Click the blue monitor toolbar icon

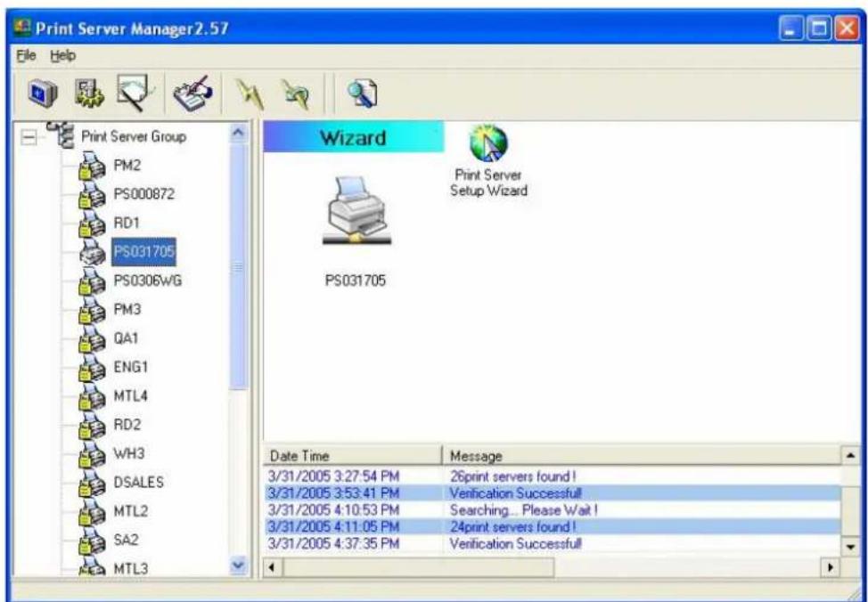(x=42, y=93)
